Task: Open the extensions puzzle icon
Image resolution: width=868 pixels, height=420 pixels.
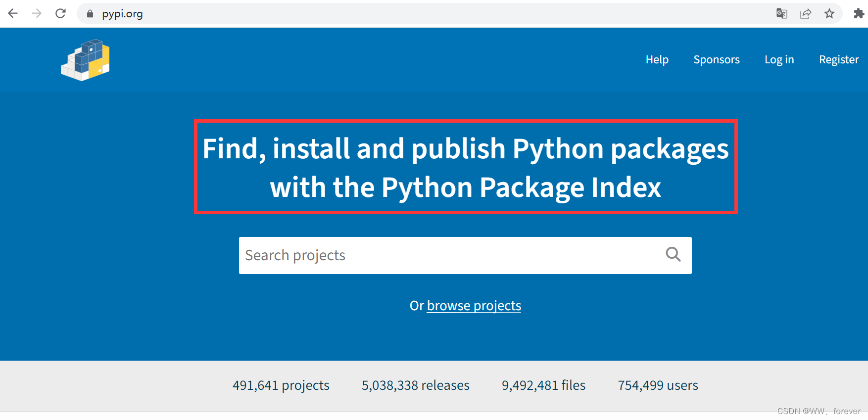Action: tap(859, 13)
